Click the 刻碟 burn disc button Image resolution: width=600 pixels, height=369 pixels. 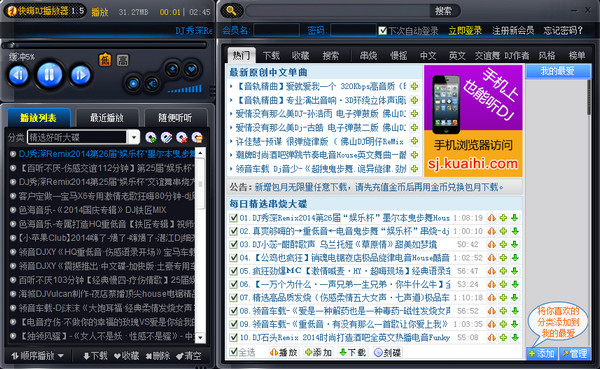click(387, 352)
